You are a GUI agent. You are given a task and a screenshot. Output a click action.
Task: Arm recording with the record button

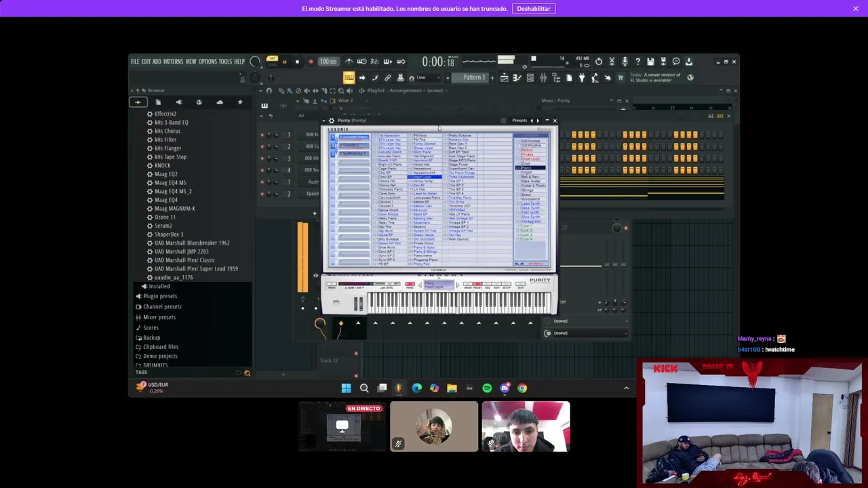[x=311, y=62]
